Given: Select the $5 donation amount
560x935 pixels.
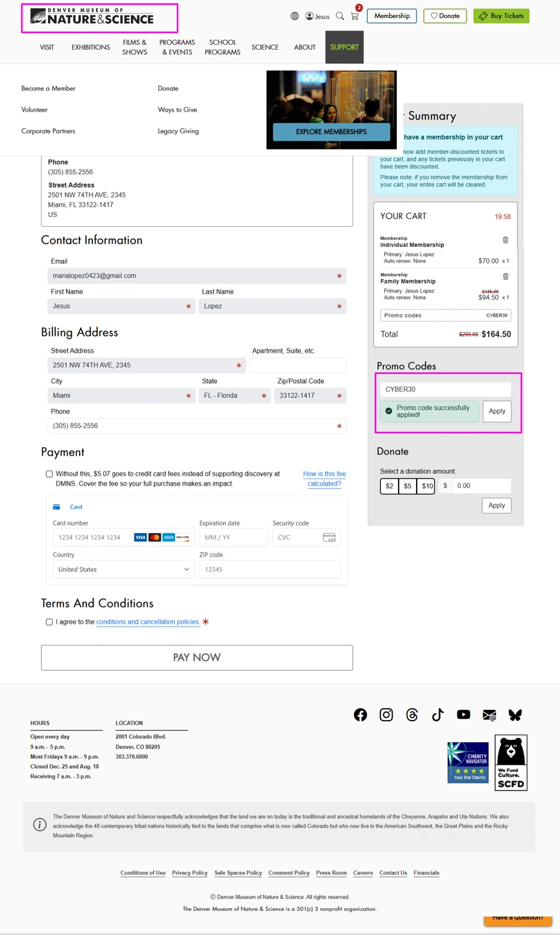Looking at the screenshot, I should point(407,486).
